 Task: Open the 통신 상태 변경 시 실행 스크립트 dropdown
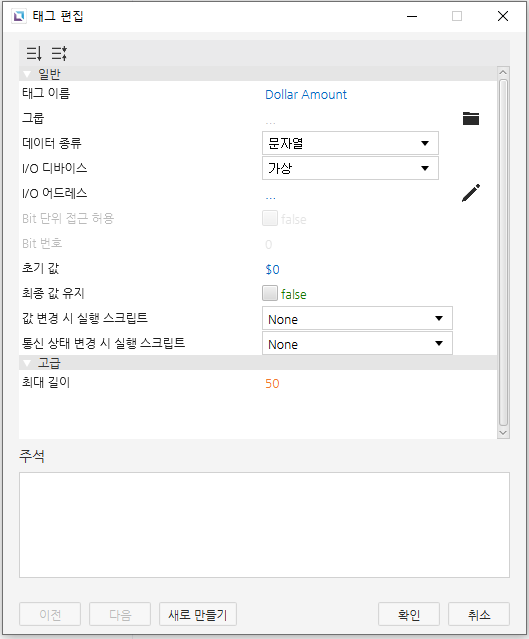(357, 343)
